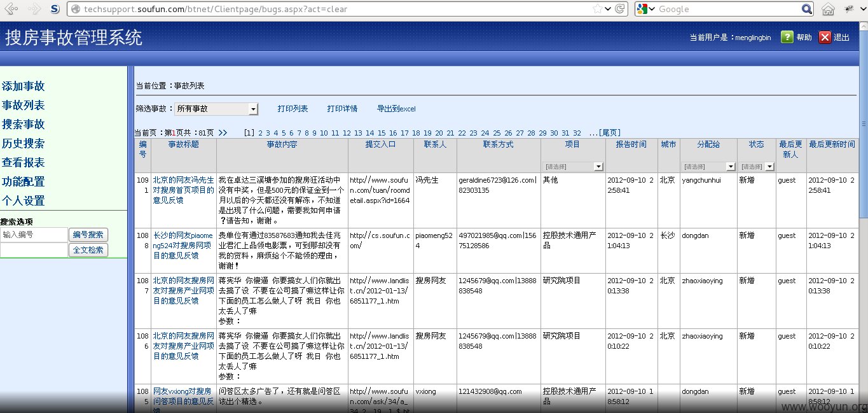Click the 打印详情 link
The height and width of the screenshot is (413, 868).
point(342,109)
